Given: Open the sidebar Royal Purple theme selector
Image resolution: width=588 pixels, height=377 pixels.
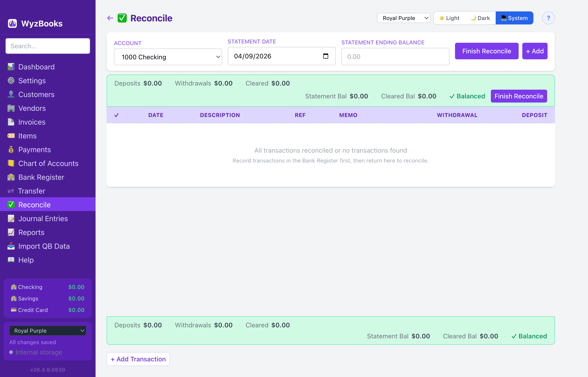Looking at the screenshot, I should coord(48,331).
